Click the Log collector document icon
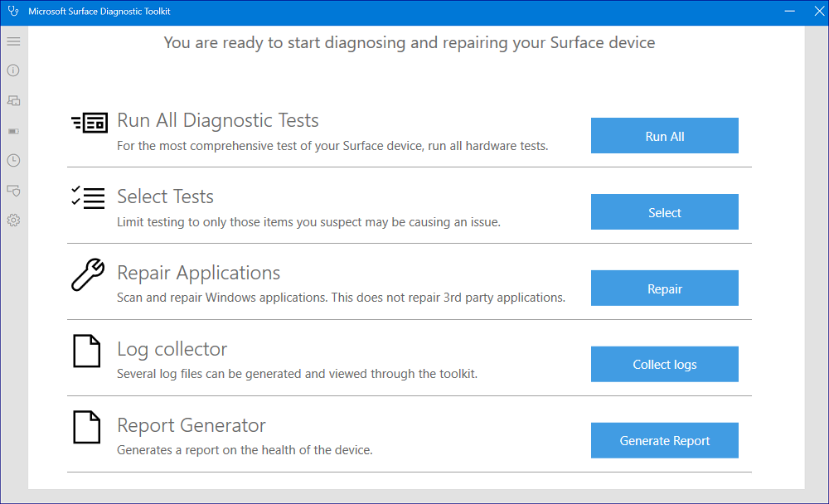The image size is (829, 504). [87, 351]
